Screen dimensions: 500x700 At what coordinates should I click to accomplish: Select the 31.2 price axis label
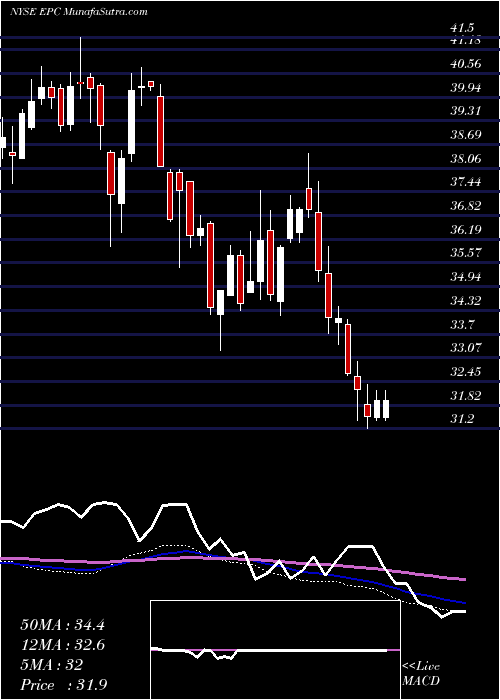462,419
